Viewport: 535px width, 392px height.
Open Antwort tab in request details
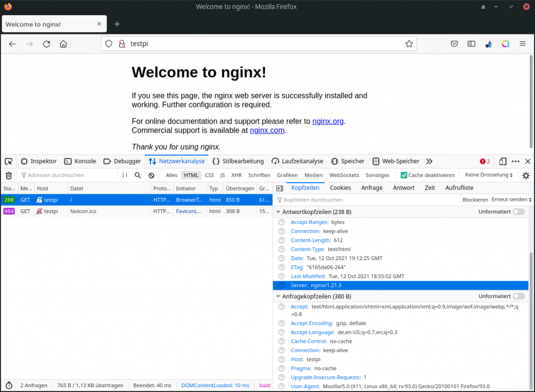404,188
